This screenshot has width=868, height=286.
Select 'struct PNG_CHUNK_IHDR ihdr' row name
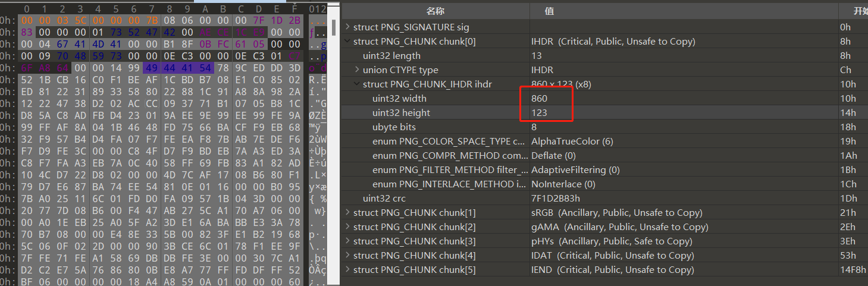(427, 84)
